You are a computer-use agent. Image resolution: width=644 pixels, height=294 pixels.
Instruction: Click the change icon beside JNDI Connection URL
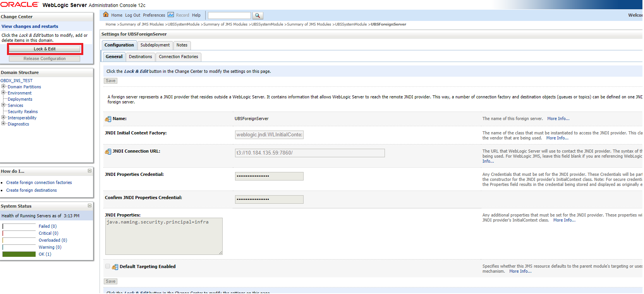pos(108,151)
